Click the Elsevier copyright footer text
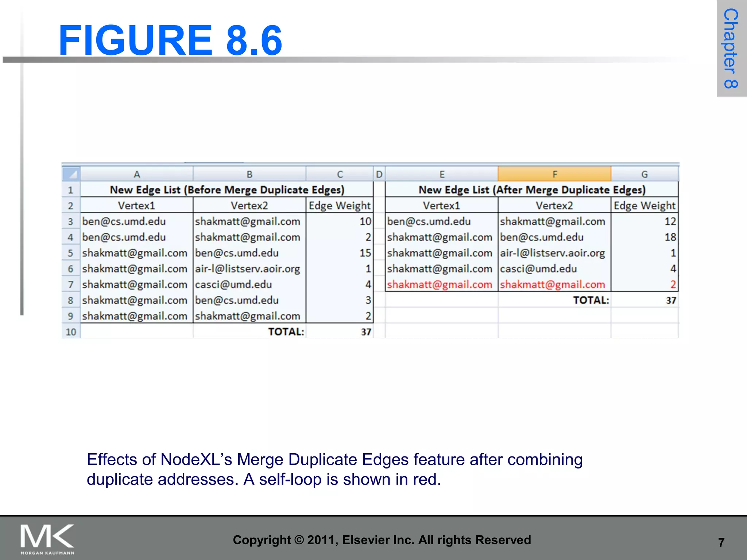 tap(382, 540)
